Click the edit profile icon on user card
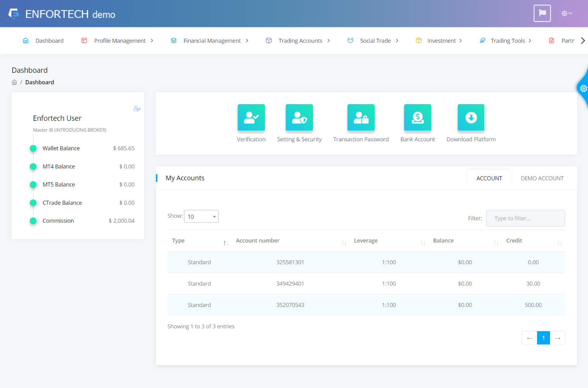The width and height of the screenshot is (588, 388). coord(137,108)
